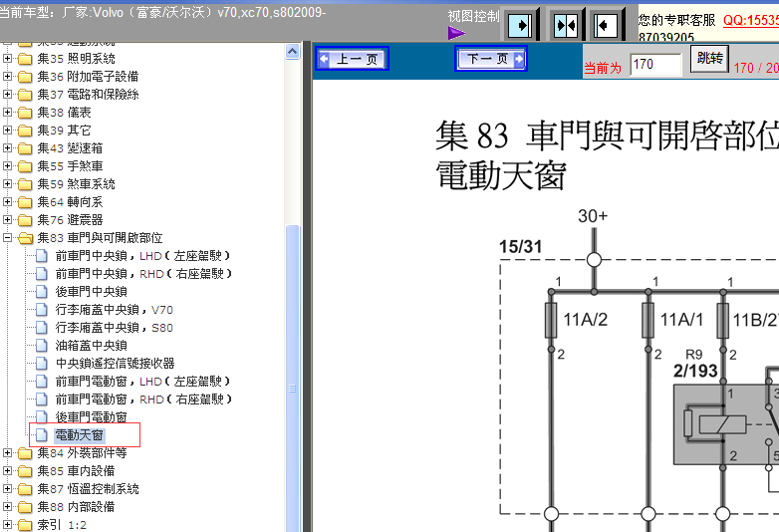Open 後車門中央鎖 page
The height and width of the screenshot is (532, 779).
click(91, 292)
